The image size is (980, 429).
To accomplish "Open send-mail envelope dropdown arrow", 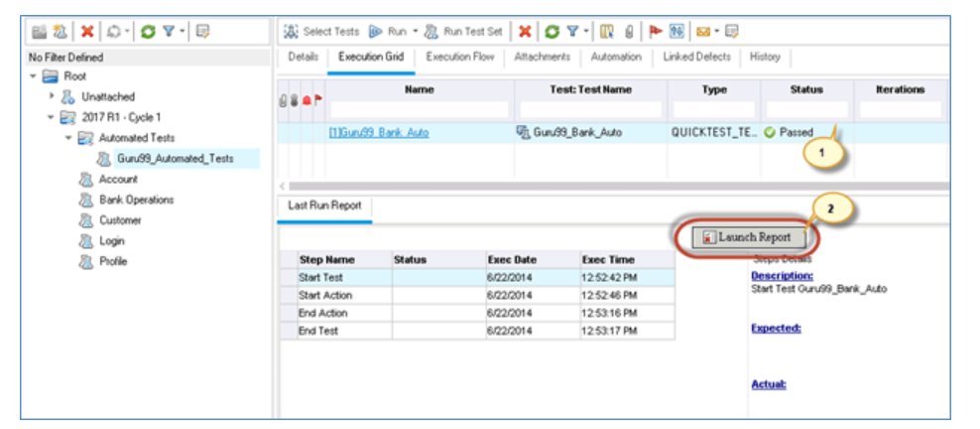I will click(717, 31).
